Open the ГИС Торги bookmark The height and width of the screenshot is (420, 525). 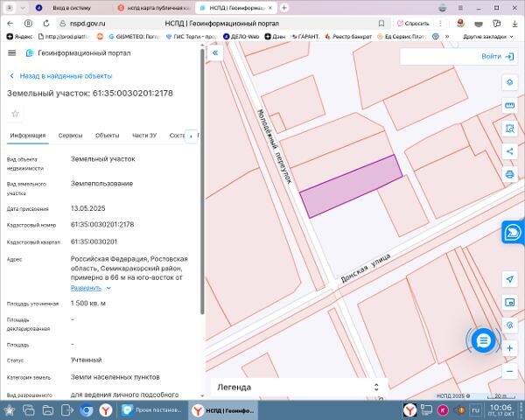192,37
